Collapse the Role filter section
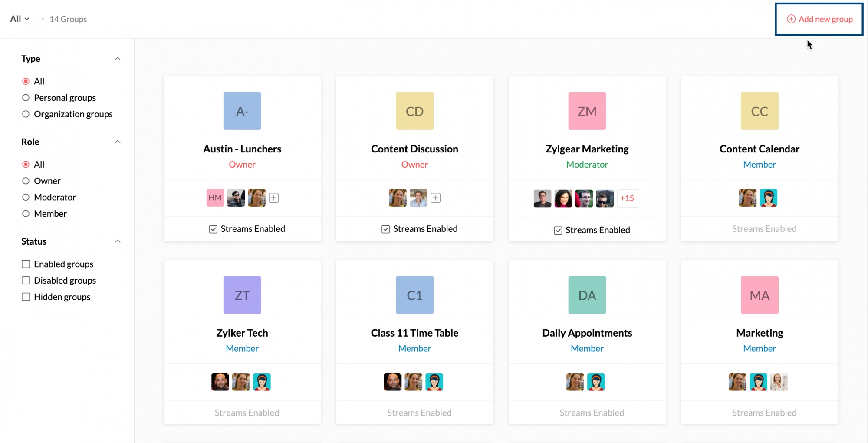 click(x=118, y=142)
